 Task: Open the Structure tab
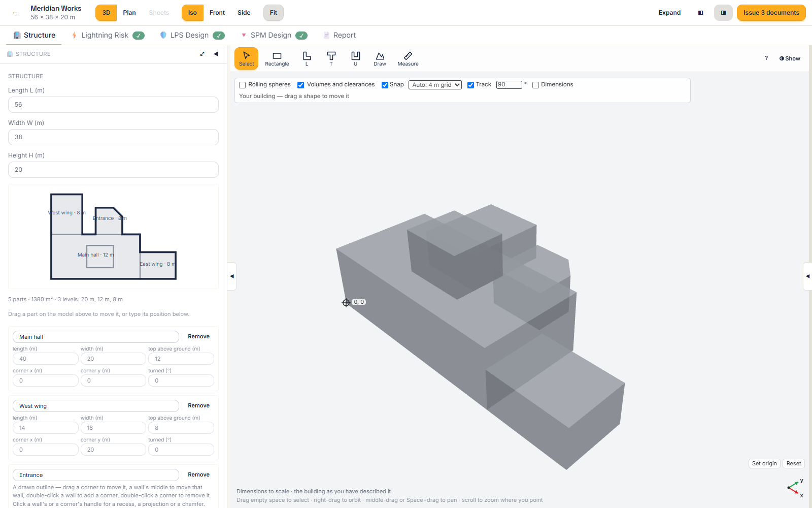pos(34,35)
